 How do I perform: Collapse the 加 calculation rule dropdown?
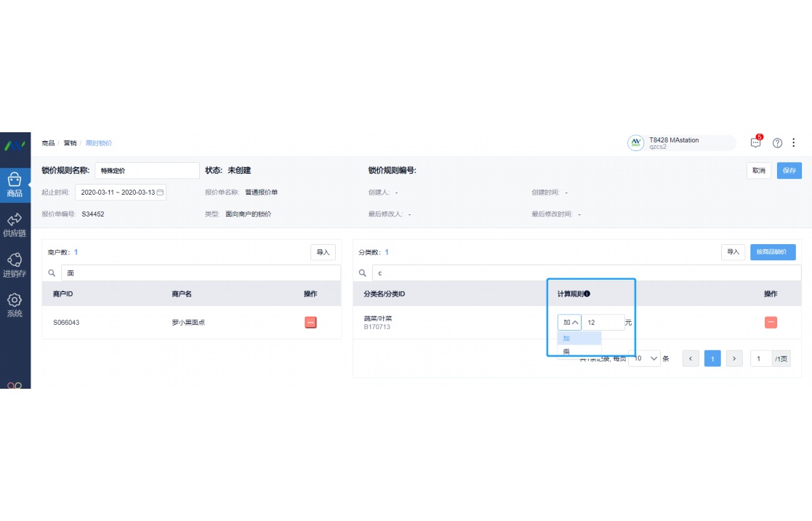coord(570,322)
